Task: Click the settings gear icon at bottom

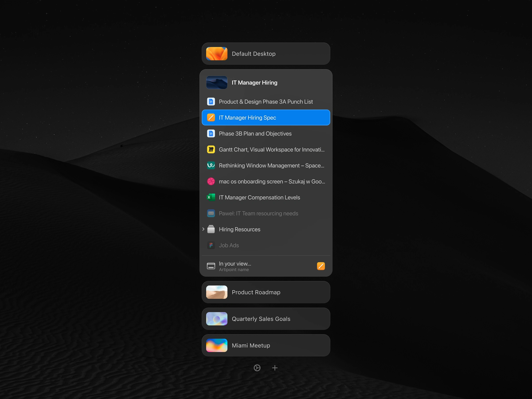Action: (x=257, y=368)
